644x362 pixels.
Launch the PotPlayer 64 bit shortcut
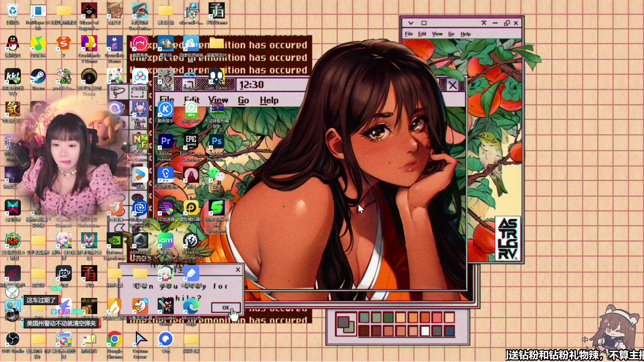click(x=38, y=11)
